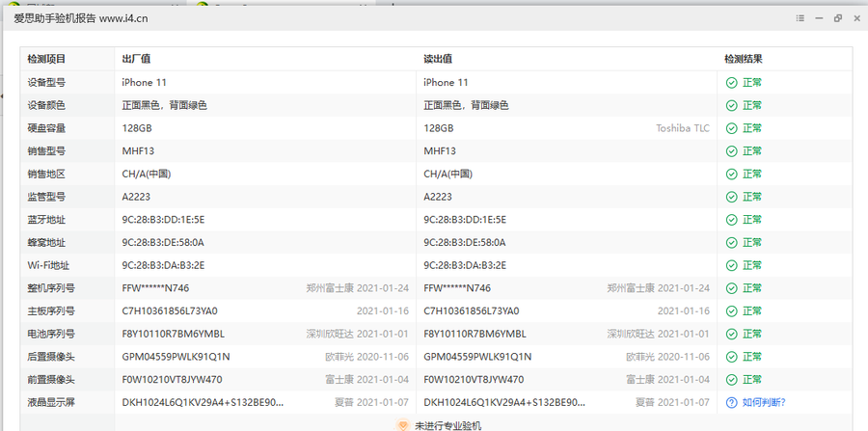The width and height of the screenshot is (868, 431).
Task: Click the green check icon in 主板序列号 row
Action: [x=732, y=310]
